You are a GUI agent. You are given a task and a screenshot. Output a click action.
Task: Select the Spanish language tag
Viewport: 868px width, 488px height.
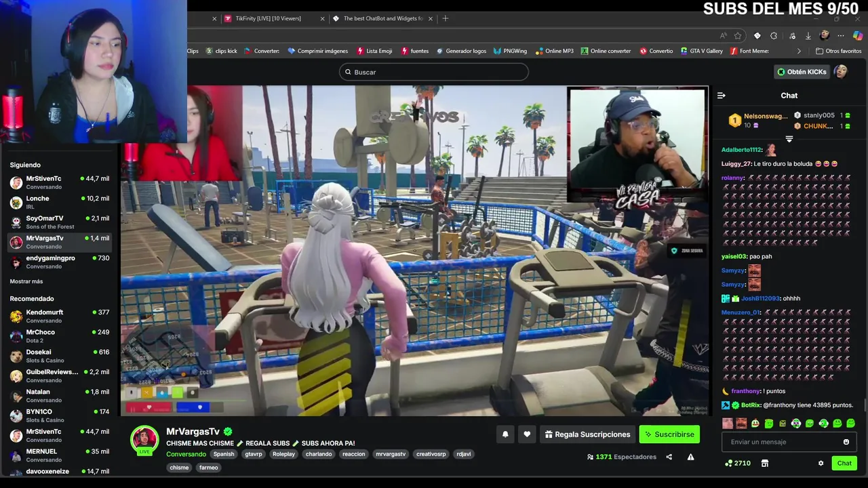click(x=223, y=454)
